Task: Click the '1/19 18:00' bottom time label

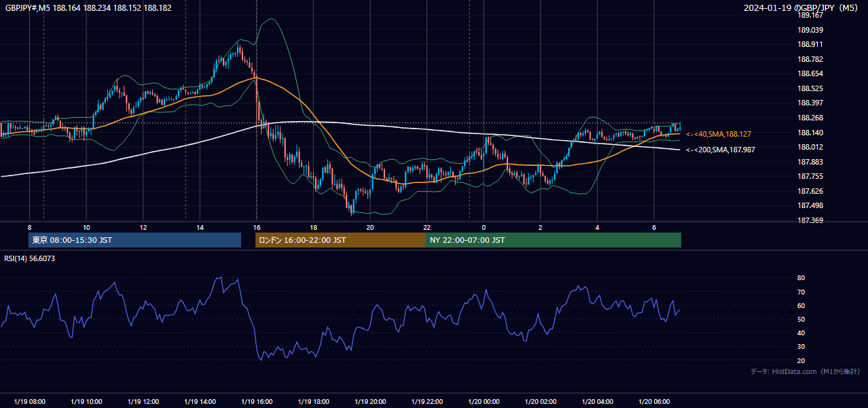Action: coord(313,402)
